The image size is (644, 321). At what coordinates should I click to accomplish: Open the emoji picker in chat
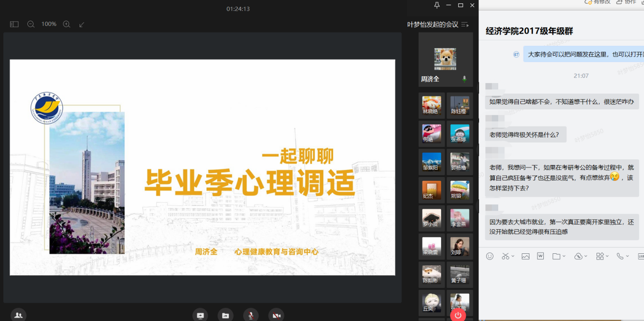490,256
